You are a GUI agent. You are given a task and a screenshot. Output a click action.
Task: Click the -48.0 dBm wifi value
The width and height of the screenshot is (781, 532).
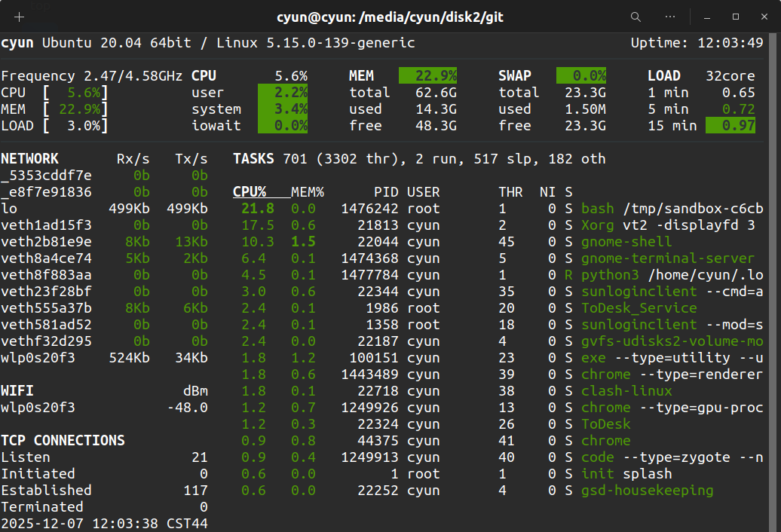coord(187,408)
